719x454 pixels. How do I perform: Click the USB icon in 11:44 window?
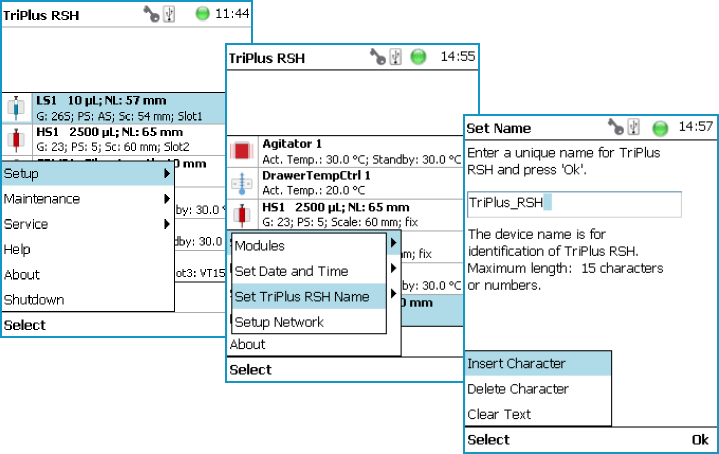click(169, 14)
